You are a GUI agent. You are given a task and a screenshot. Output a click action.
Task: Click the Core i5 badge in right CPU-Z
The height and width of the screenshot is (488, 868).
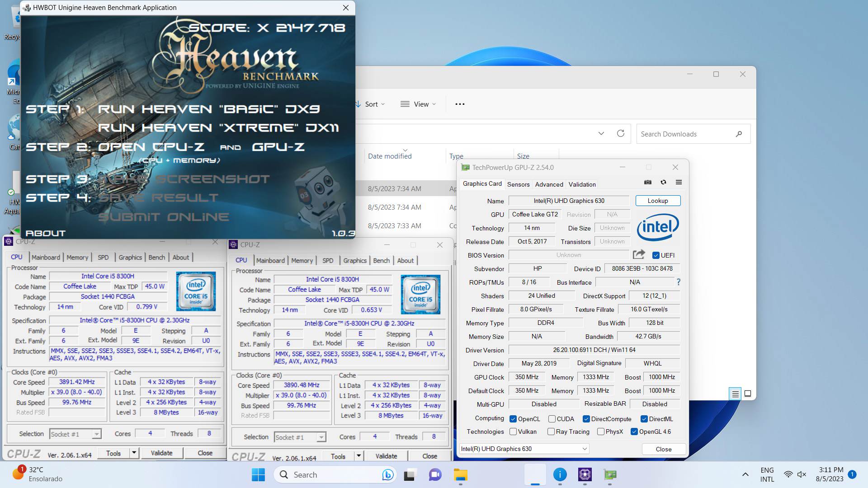[420, 294]
